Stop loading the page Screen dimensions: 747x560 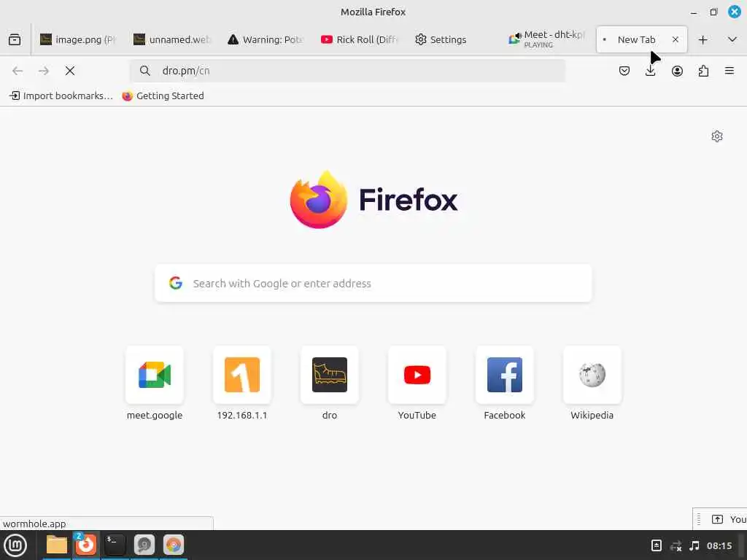click(70, 71)
